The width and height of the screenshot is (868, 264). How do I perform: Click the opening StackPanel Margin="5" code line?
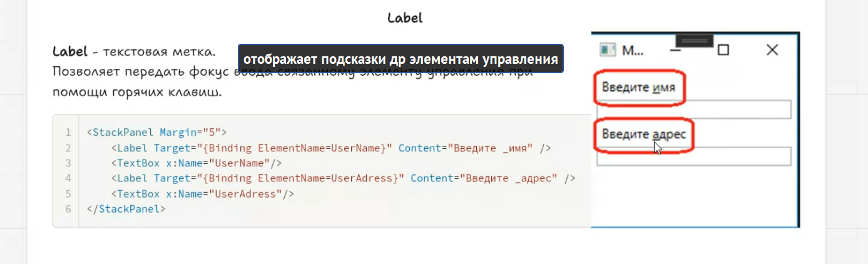coord(156,133)
